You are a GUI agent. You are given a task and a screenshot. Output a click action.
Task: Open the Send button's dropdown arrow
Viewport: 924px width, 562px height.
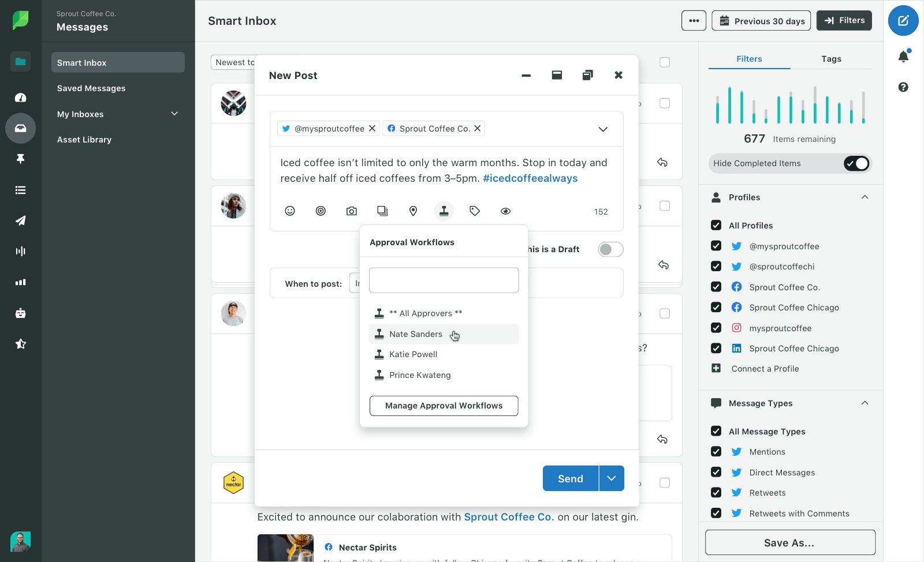point(612,478)
